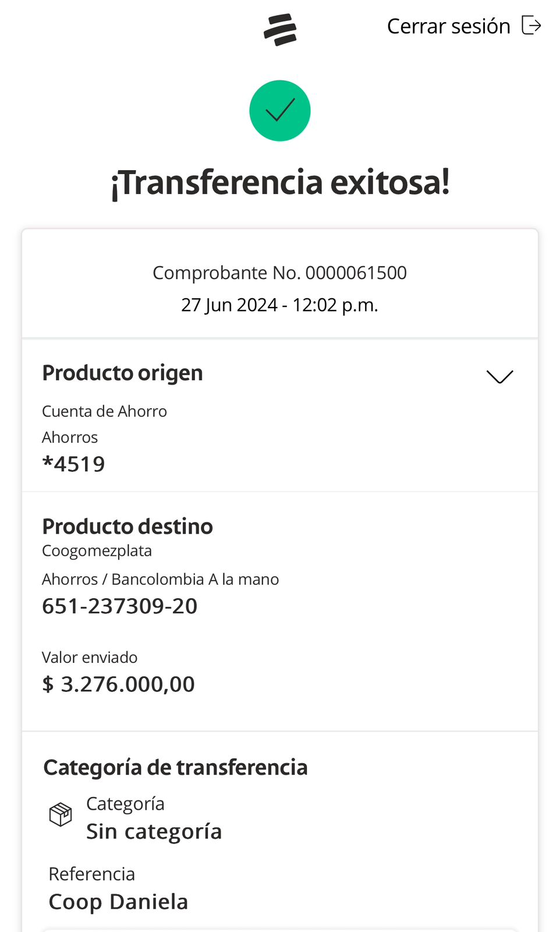Click the Producto origen heading
The height and width of the screenshot is (932, 560).
click(x=122, y=373)
